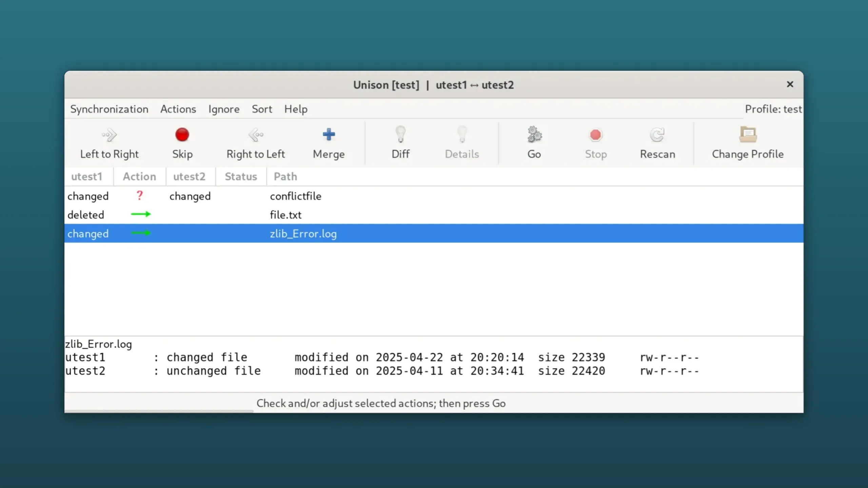Click the Path column header

[534, 177]
